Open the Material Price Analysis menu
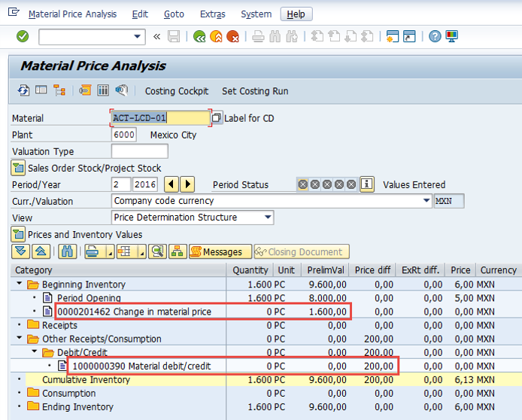Viewport: 522px width, 420px height. point(72,14)
